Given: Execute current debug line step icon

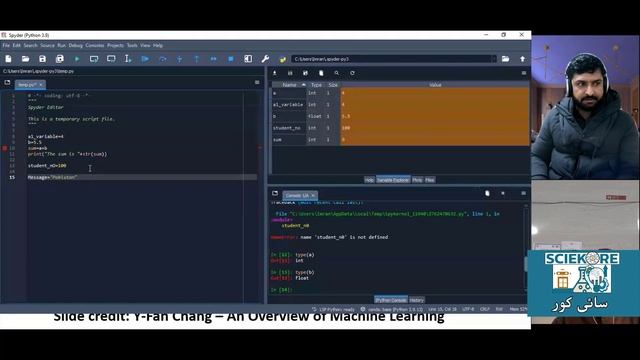Looking at the screenshot, I should click(162, 59).
